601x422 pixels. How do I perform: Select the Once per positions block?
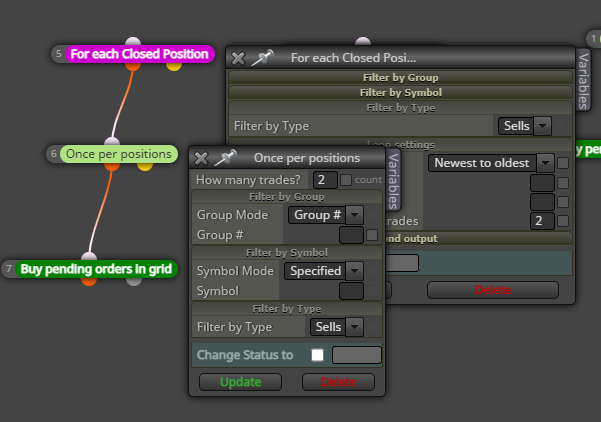click(119, 154)
